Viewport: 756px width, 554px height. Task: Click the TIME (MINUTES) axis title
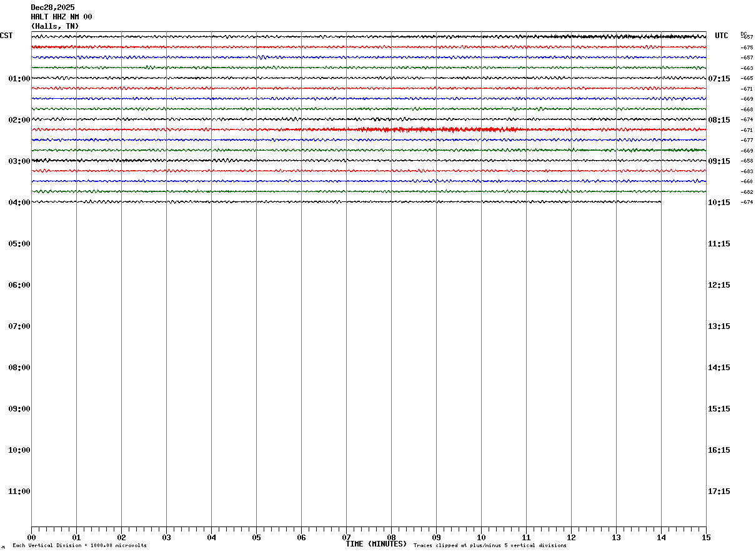376,544
